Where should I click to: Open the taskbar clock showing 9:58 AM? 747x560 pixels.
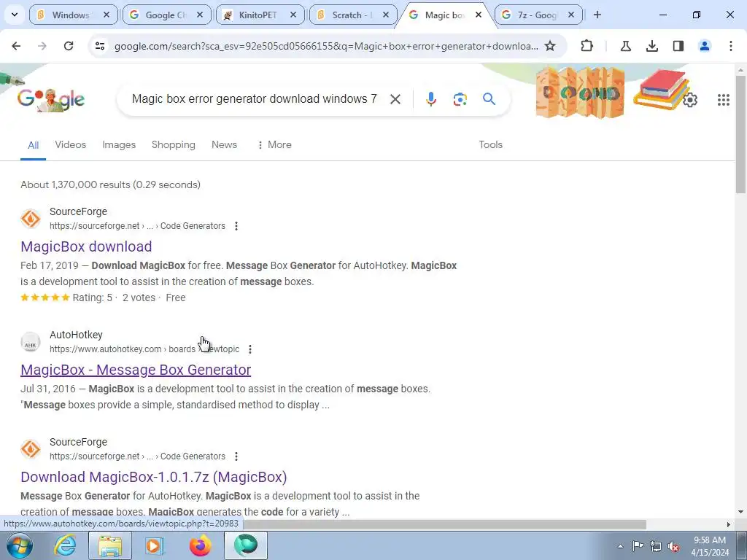click(x=711, y=546)
